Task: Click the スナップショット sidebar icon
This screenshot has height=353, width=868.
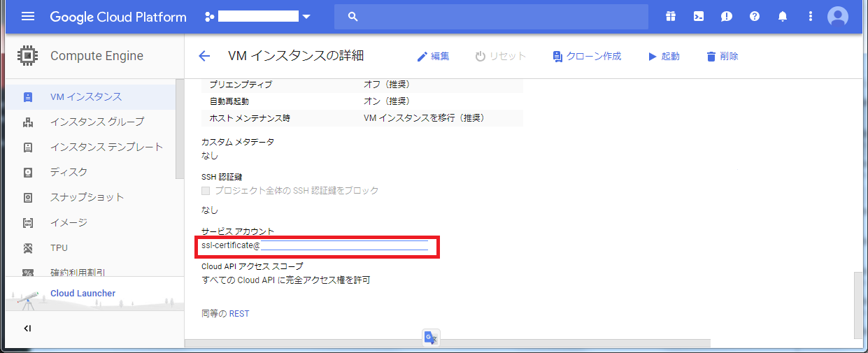Action: [28, 197]
